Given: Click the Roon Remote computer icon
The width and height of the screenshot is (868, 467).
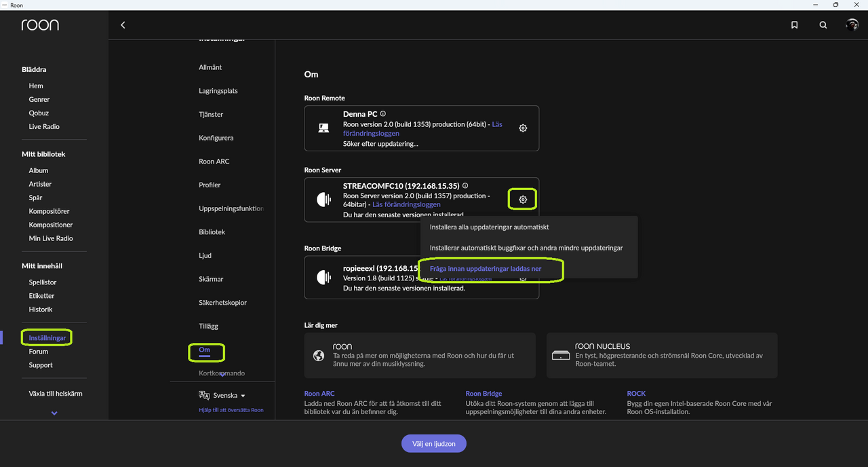Looking at the screenshot, I should click(x=324, y=128).
